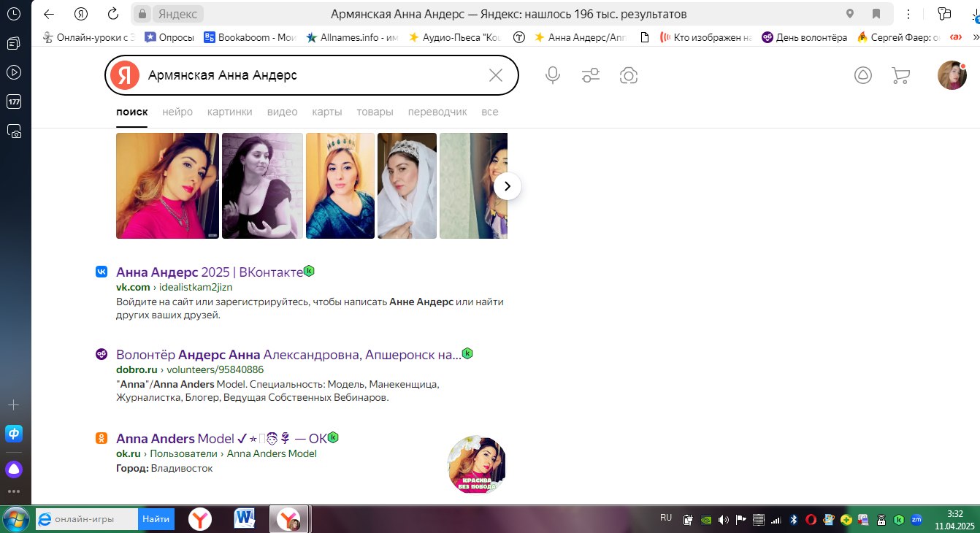Bookmark this page with the bookmark icon
The height and width of the screenshot is (533, 980).
click(x=876, y=14)
